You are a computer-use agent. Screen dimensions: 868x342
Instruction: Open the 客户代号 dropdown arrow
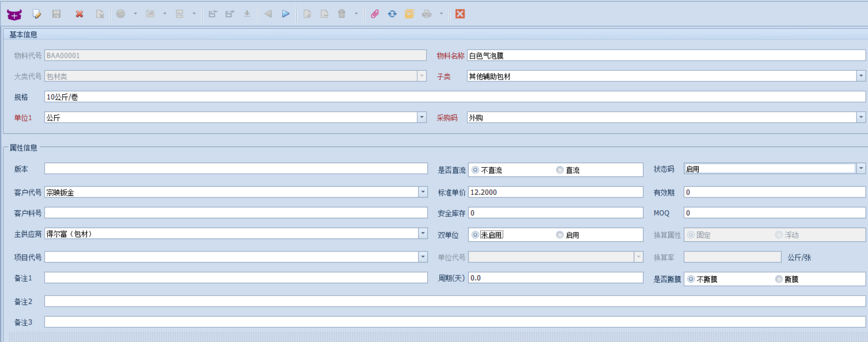click(x=423, y=192)
